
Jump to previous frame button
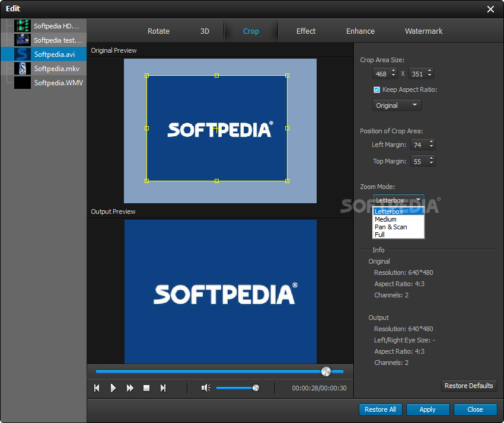point(97,388)
